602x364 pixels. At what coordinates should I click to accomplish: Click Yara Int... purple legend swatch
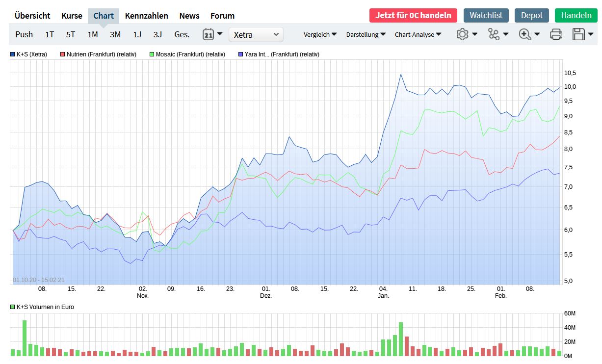point(240,54)
